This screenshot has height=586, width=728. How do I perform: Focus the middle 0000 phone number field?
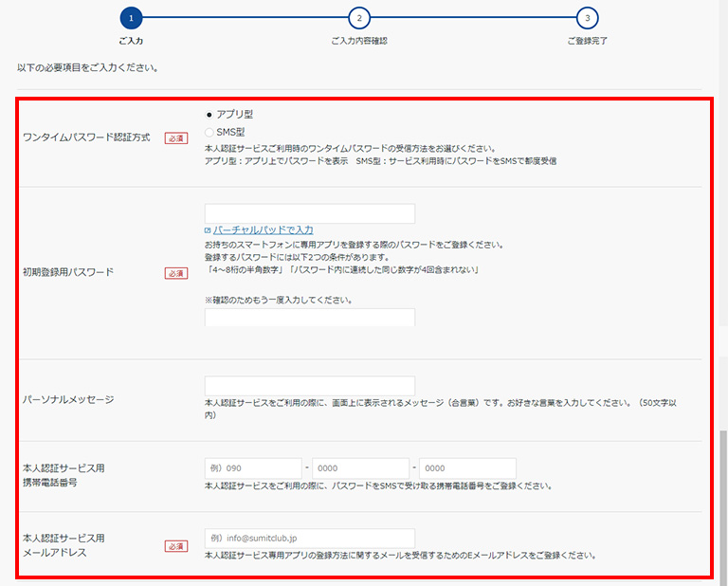pos(359,468)
